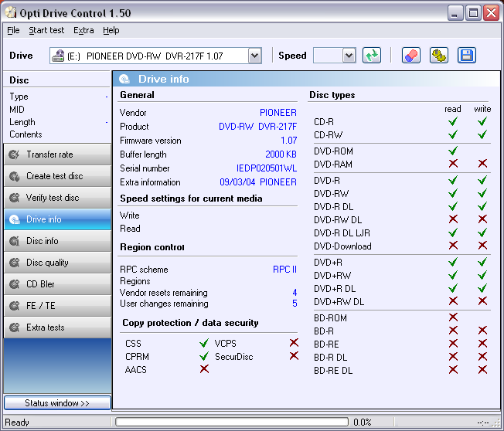Viewport: 504px width, 431px height.
Task: Click the refresh drive icon next to Speed
Action: [372, 56]
